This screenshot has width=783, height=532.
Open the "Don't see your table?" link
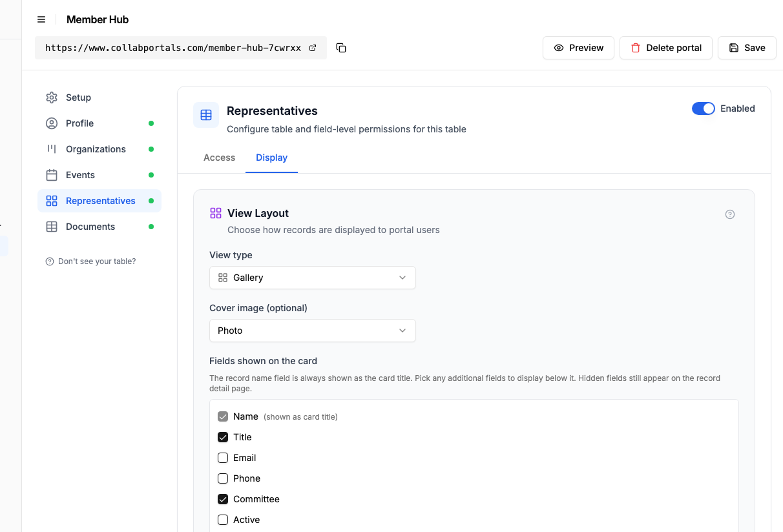90,261
